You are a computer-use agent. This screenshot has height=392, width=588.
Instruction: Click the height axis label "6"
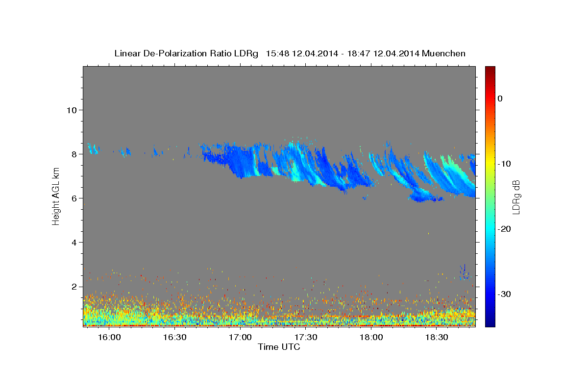[73, 198]
